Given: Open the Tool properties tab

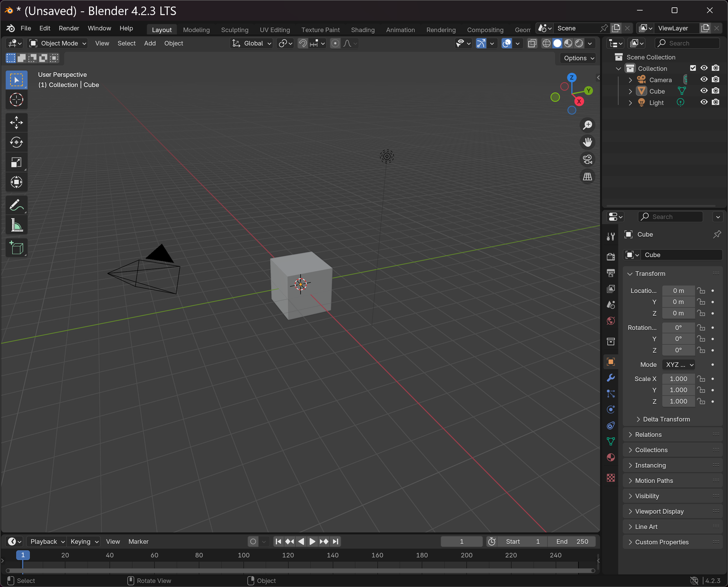Looking at the screenshot, I should coord(611,236).
